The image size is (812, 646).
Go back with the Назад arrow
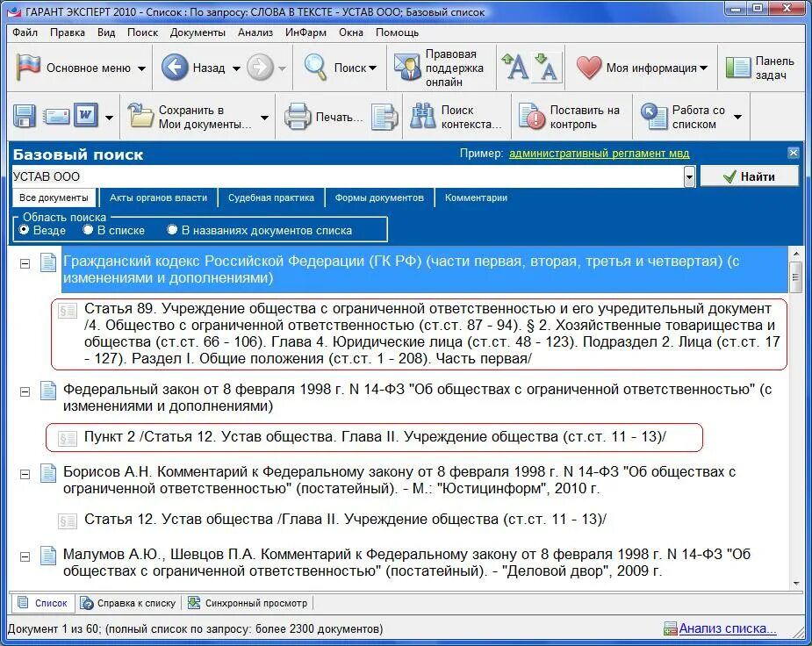tap(175, 68)
